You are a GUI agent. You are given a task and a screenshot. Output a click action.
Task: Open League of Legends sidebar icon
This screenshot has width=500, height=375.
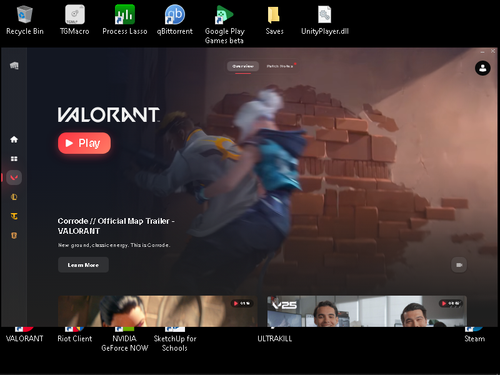[14, 197]
